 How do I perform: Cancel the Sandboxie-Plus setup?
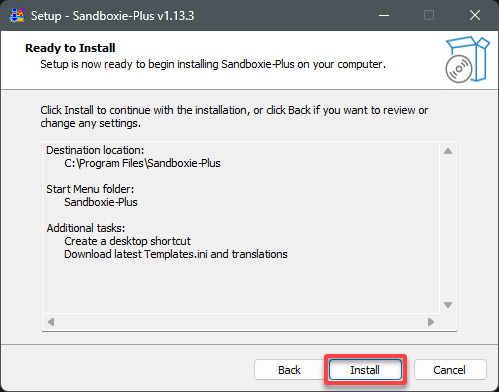(x=450, y=370)
